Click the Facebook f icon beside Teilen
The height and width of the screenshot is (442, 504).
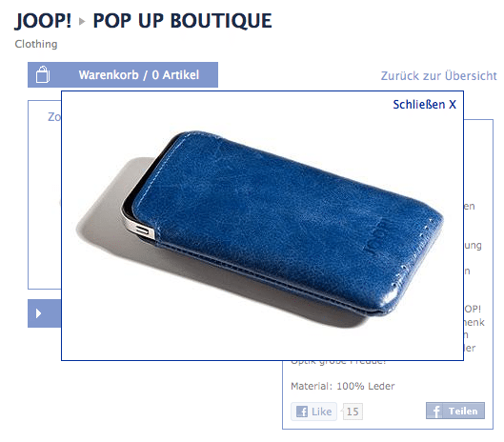click(x=435, y=411)
